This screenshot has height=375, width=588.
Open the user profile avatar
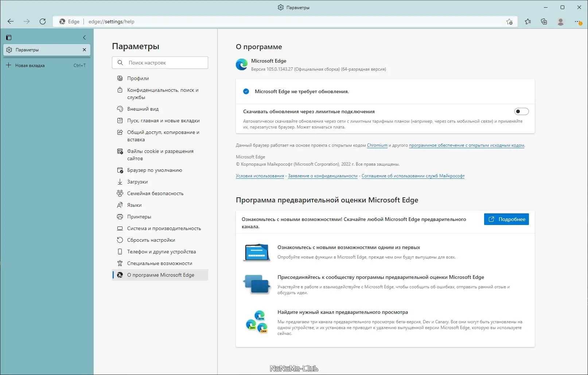[x=561, y=22]
